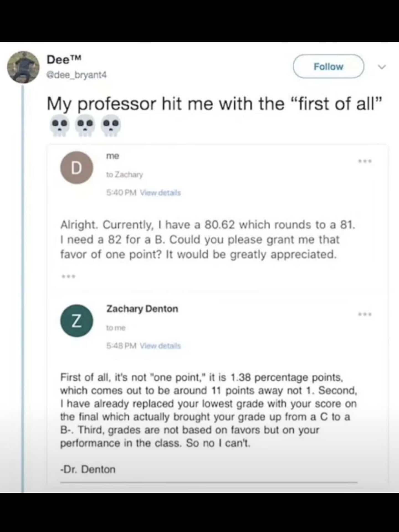Click the Follow button

(328, 66)
